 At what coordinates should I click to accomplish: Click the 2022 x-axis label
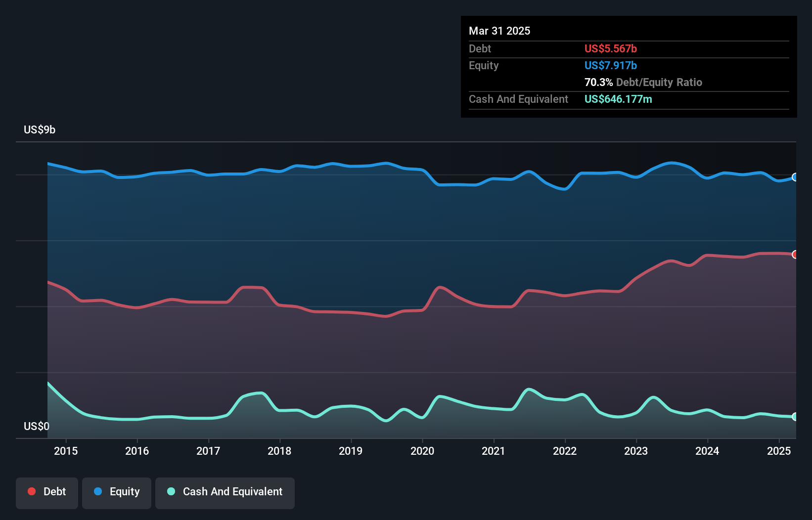pyautogui.click(x=565, y=451)
